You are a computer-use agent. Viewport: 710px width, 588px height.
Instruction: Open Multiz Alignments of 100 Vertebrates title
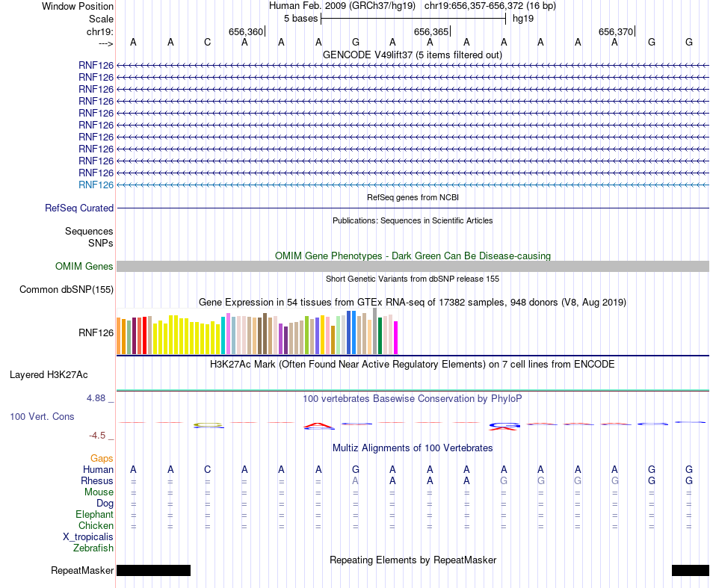coord(413,448)
